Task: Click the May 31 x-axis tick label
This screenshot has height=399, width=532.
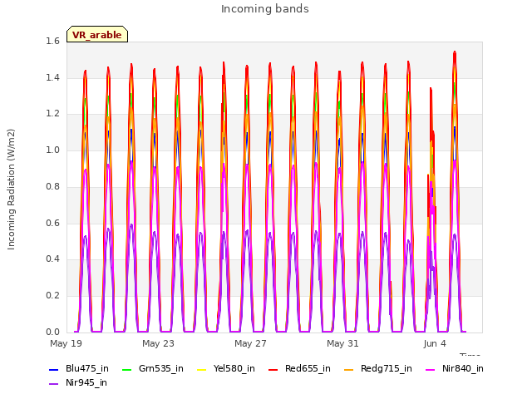Action: pos(343,343)
